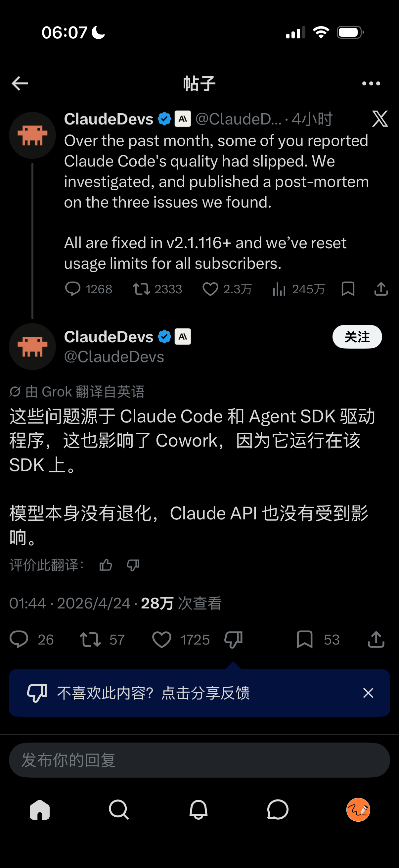Switch to the Search tab
This screenshot has height=868, width=399.
119,809
